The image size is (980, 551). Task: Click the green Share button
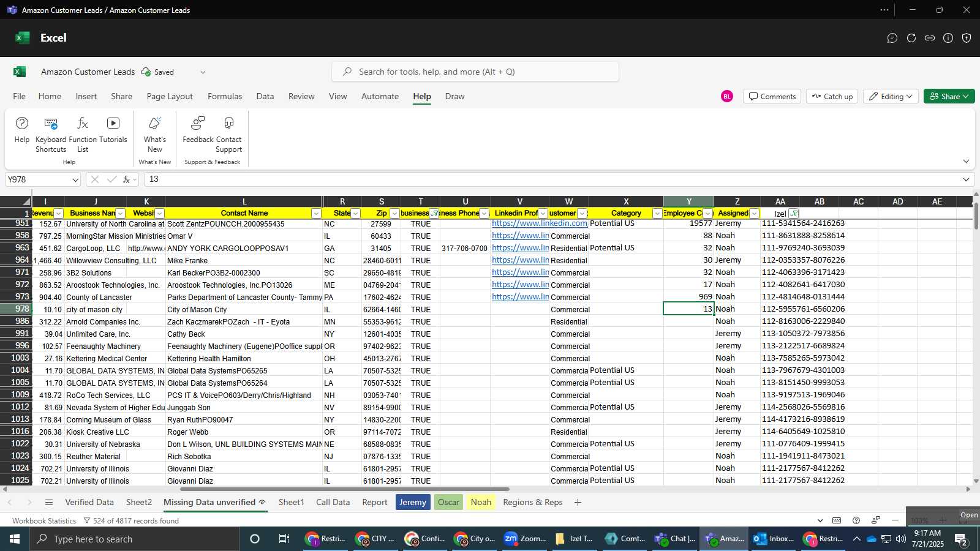click(x=949, y=96)
